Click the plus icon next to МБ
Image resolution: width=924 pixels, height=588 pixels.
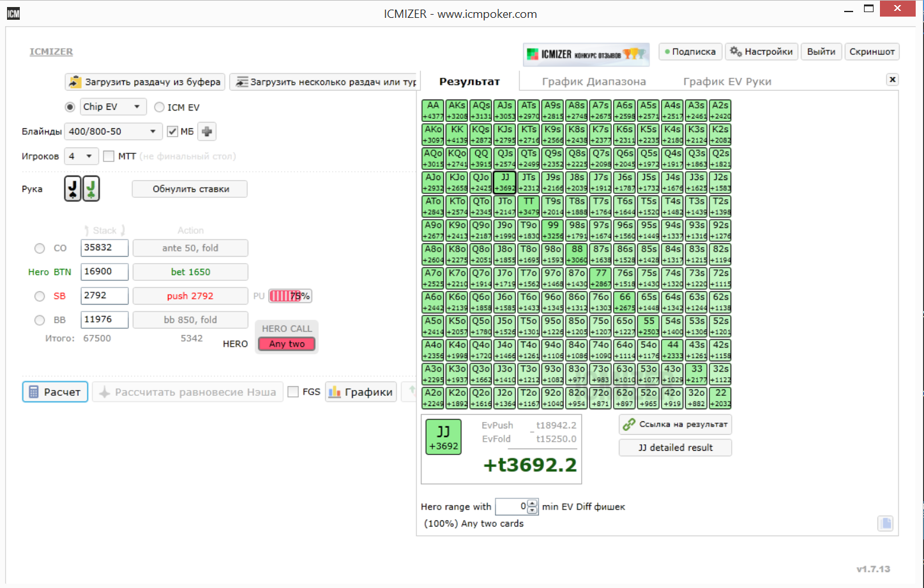pos(207,132)
